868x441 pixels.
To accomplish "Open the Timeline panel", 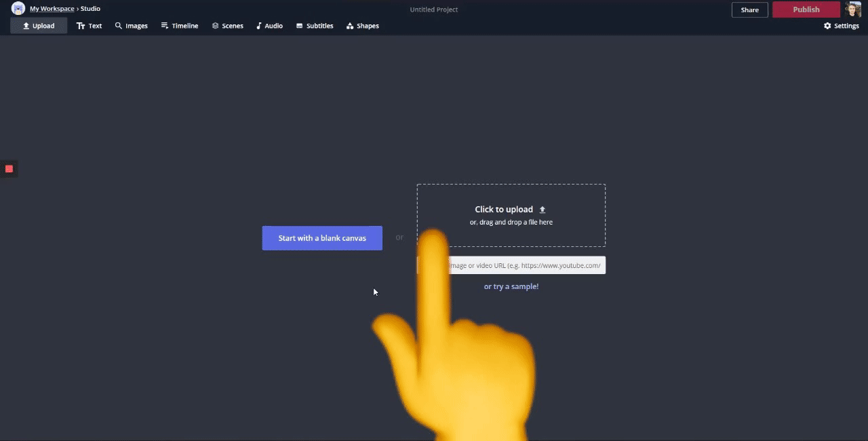I will tap(180, 26).
